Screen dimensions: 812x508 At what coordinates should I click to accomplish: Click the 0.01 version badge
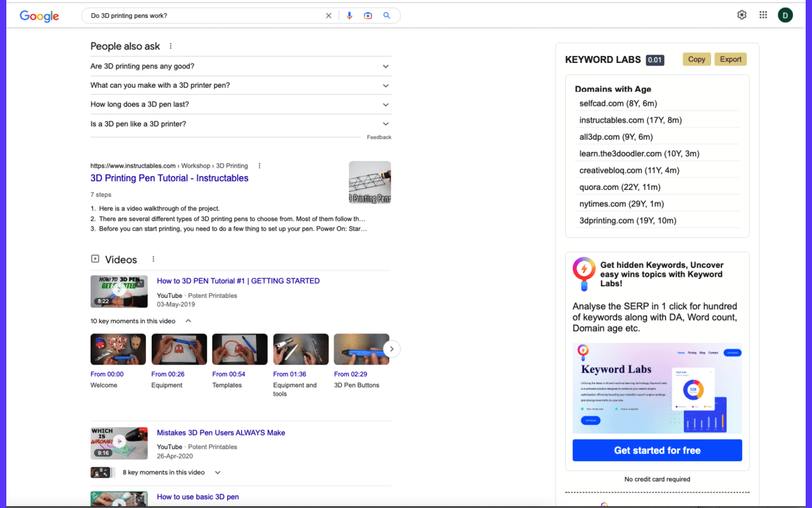pyautogui.click(x=655, y=60)
